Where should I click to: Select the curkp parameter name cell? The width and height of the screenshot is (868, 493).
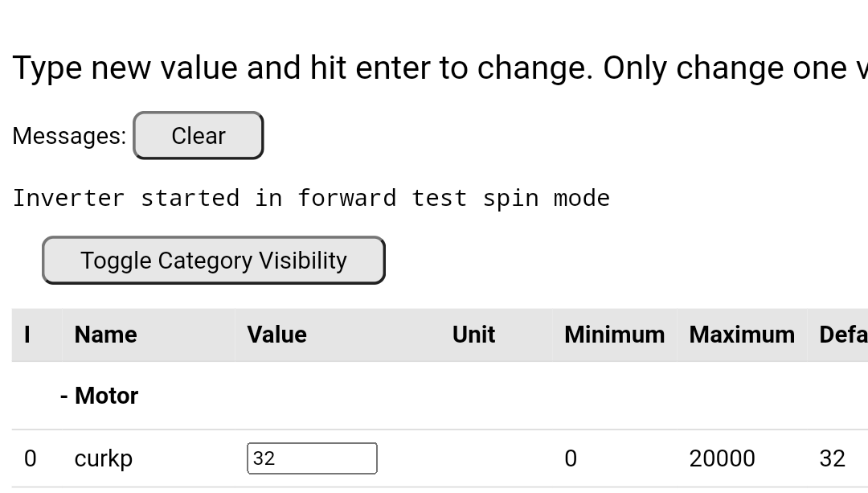coord(103,458)
